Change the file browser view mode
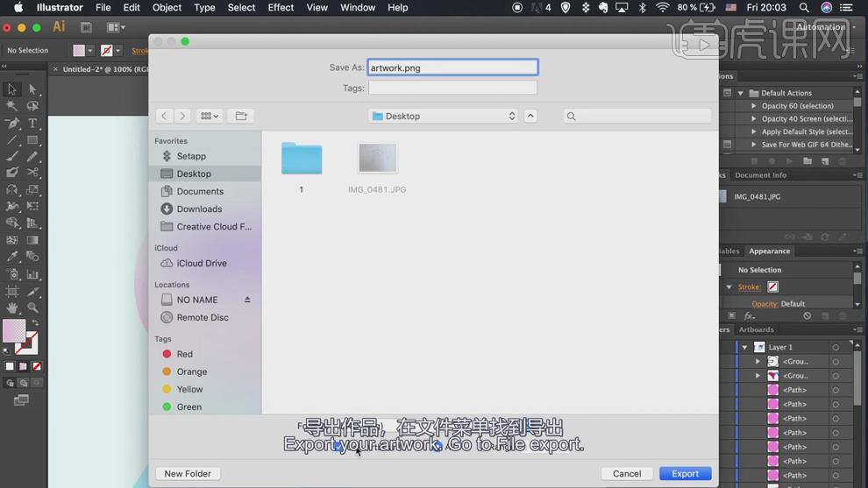This screenshot has width=868, height=488. [x=209, y=116]
